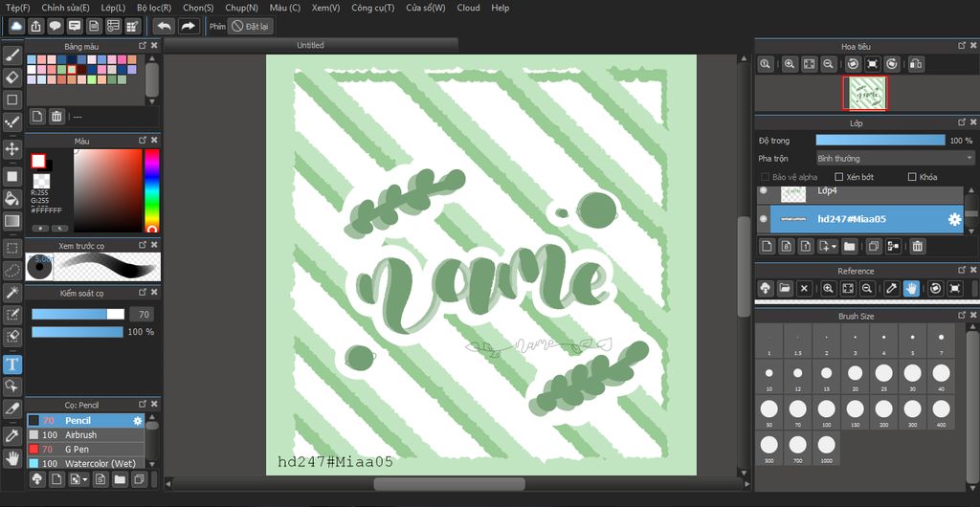Screen dimensions: 980x507
Task: Choose brush size 100 in the Brush Size grid
Action: (826, 414)
